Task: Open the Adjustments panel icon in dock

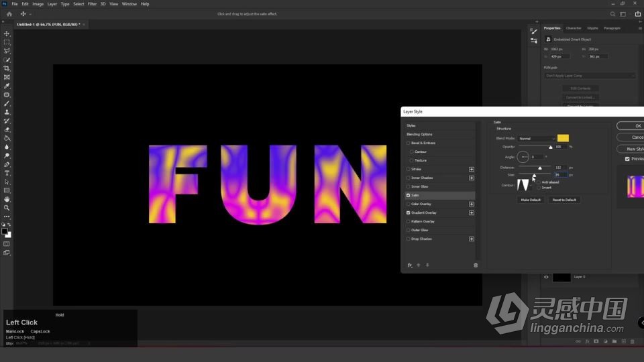Action: tap(533, 41)
